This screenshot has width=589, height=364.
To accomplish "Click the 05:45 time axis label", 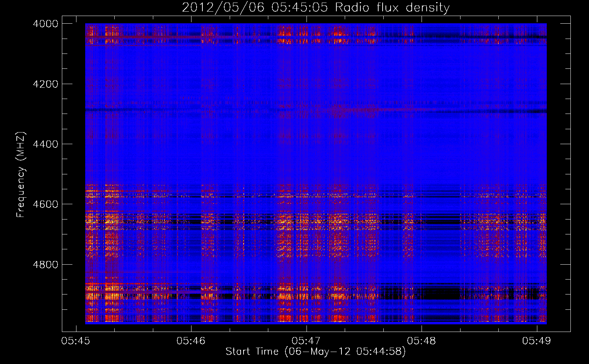I will click(76, 341).
